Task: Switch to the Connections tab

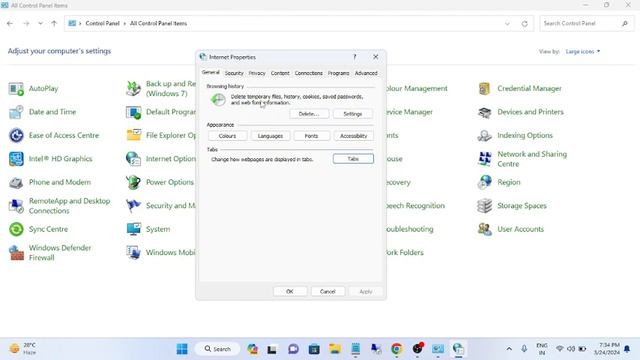Action: click(x=309, y=73)
